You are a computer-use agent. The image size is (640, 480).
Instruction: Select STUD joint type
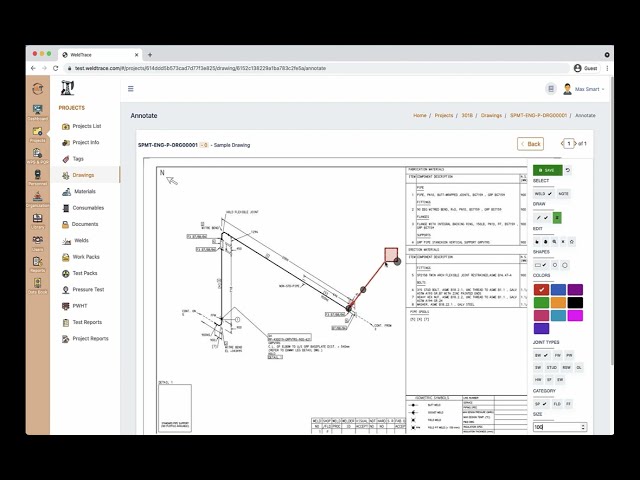(x=551, y=367)
